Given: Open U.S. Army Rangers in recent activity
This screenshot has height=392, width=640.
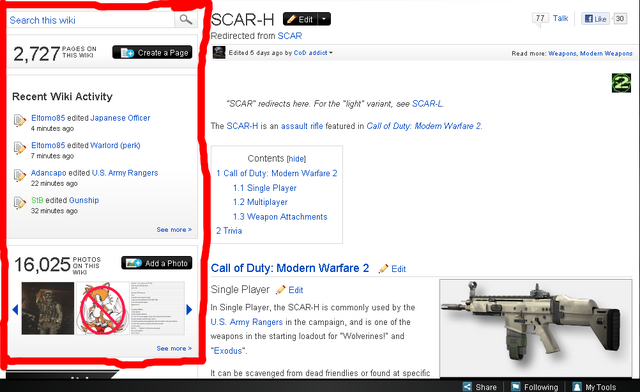Looking at the screenshot, I should point(125,173).
